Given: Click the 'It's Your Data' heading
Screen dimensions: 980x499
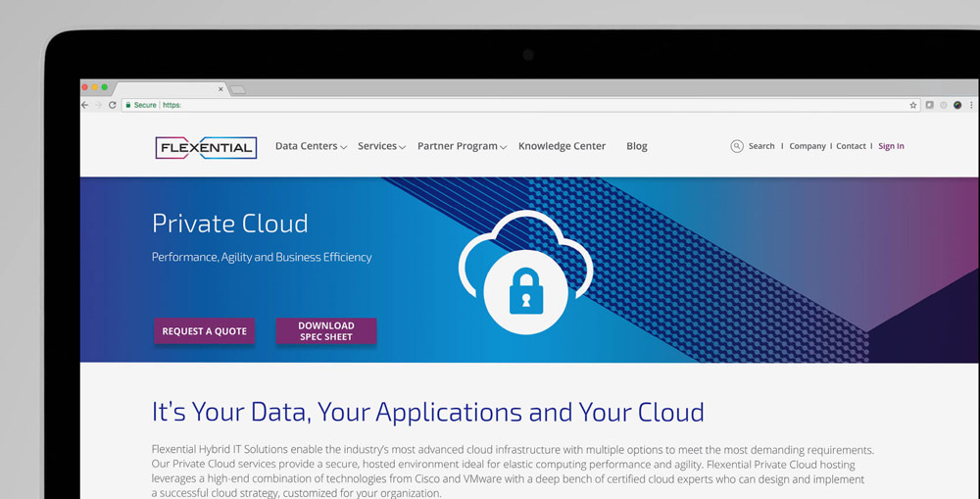Looking at the screenshot, I should tap(428, 412).
